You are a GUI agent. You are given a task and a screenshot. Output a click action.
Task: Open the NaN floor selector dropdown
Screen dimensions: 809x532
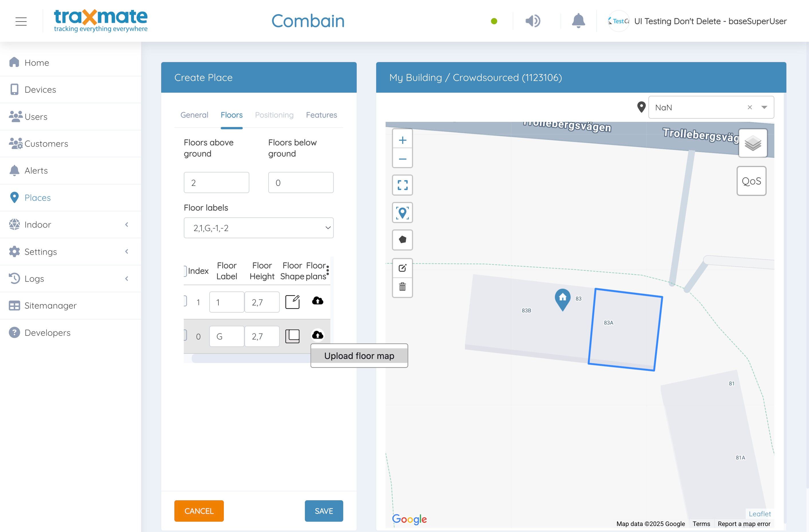[764, 107]
